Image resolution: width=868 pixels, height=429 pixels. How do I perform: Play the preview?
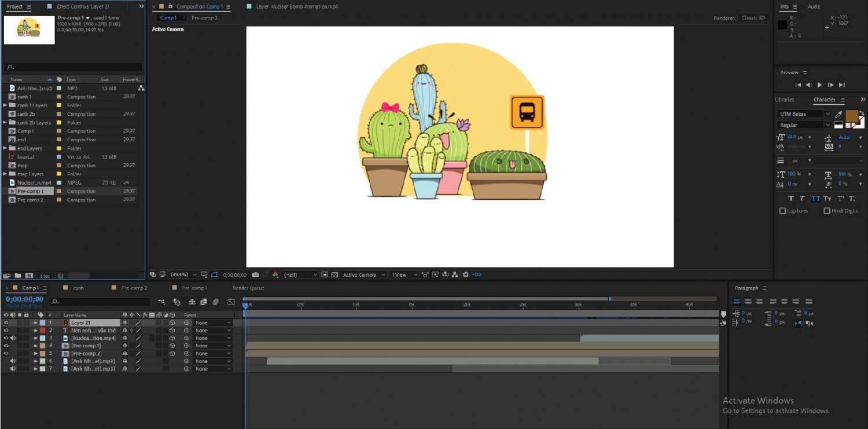819,85
